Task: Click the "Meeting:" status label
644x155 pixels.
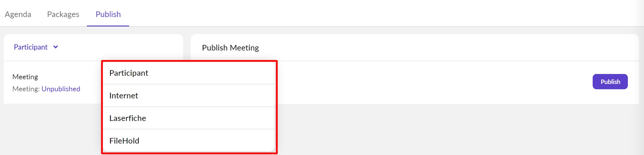Action: [x=26, y=89]
